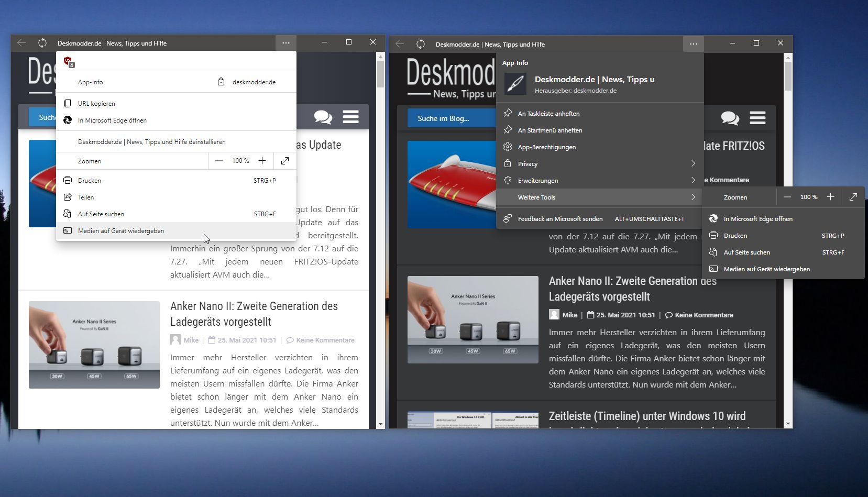Open the three-dot menu in right window
The image size is (868, 497).
(x=693, y=44)
